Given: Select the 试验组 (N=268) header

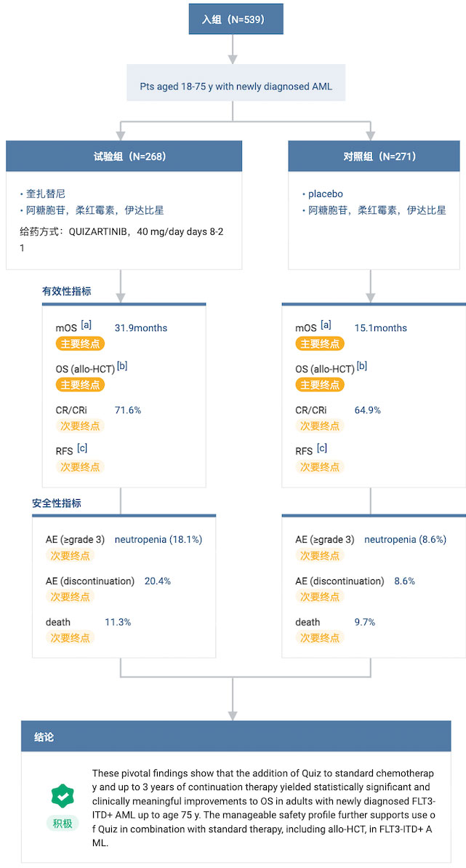Looking at the screenshot, I should [x=124, y=156].
